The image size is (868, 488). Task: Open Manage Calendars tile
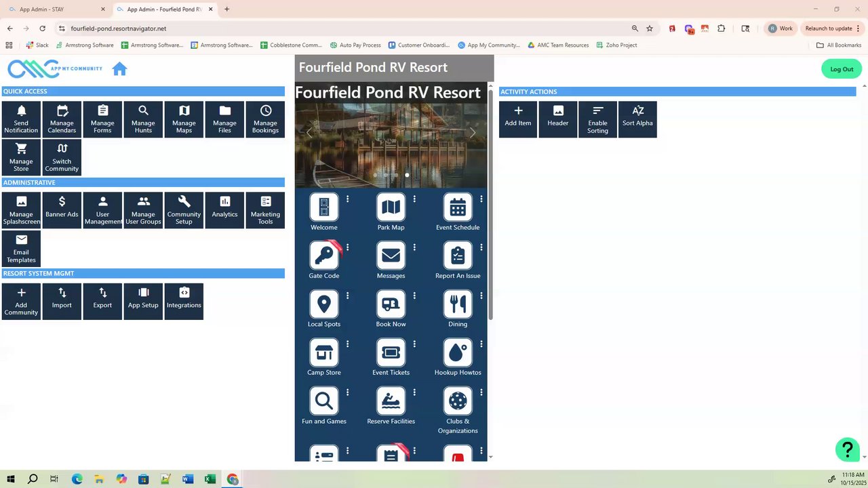pos(62,119)
